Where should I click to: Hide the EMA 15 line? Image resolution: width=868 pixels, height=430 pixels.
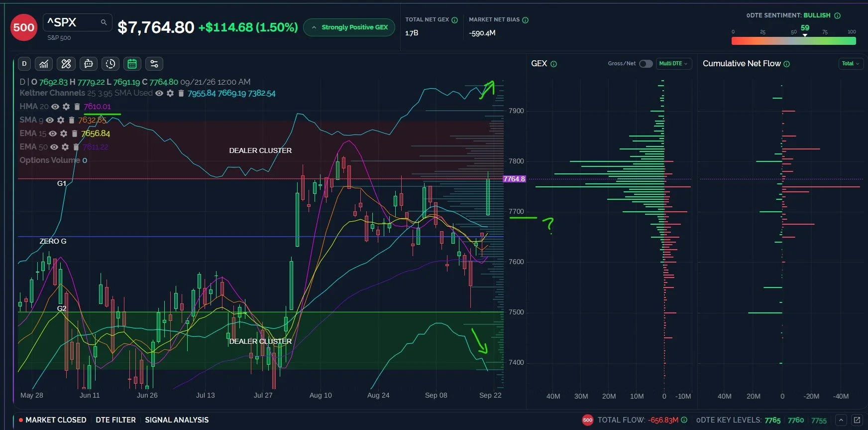coord(53,134)
